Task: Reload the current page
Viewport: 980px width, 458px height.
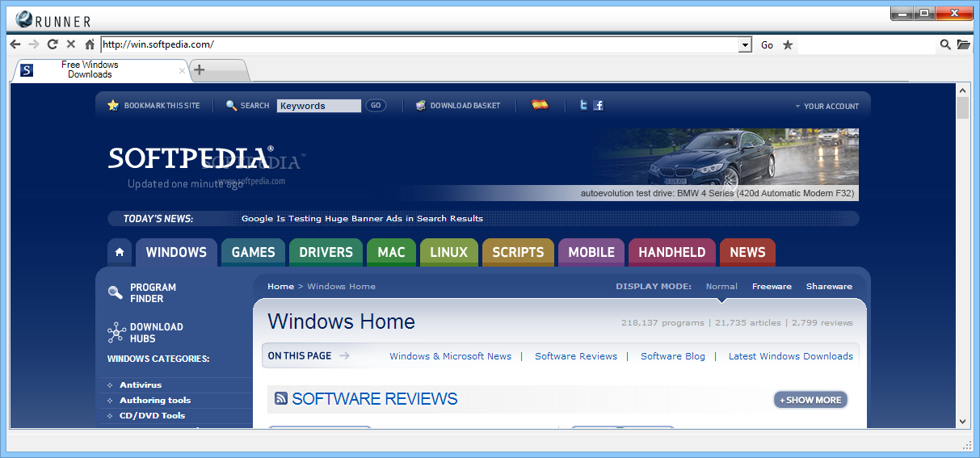Action: (53, 44)
